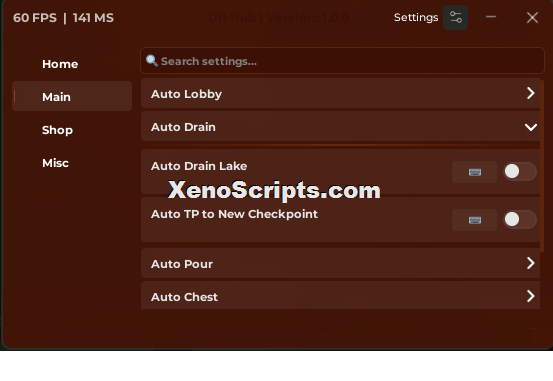Toggle Auto TP to New Checkpoint on
This screenshot has width=553, height=381.
pos(520,220)
